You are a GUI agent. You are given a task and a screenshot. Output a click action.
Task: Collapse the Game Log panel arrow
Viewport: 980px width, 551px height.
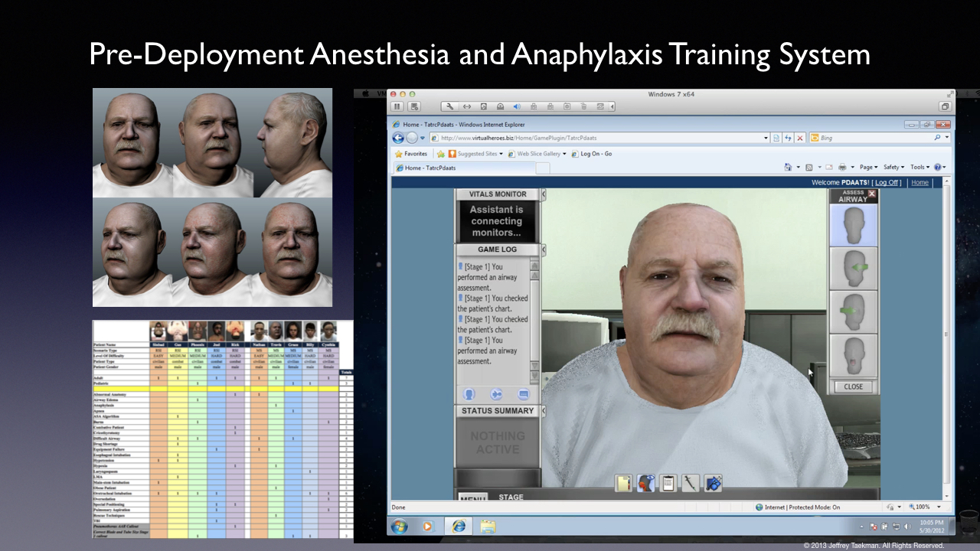point(544,250)
